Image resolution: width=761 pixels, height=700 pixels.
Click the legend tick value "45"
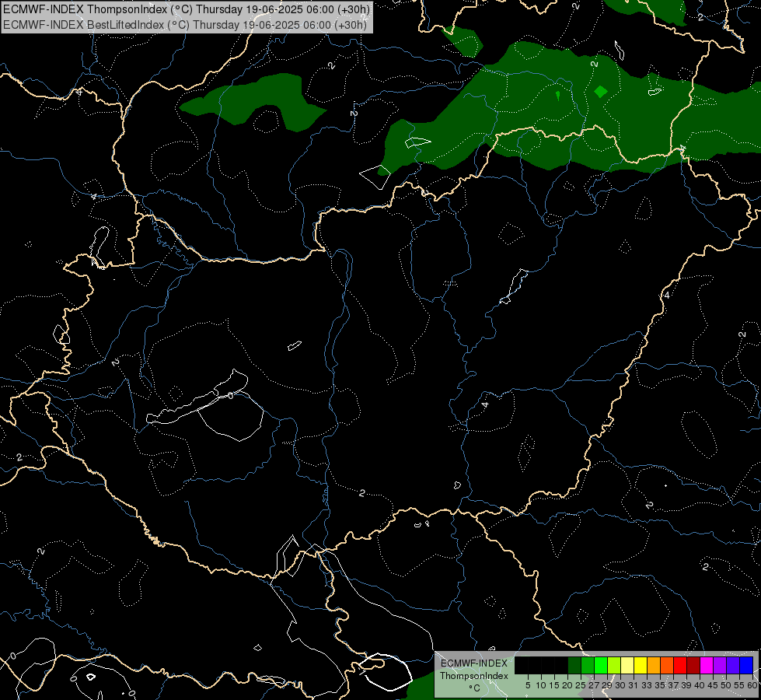point(713,685)
